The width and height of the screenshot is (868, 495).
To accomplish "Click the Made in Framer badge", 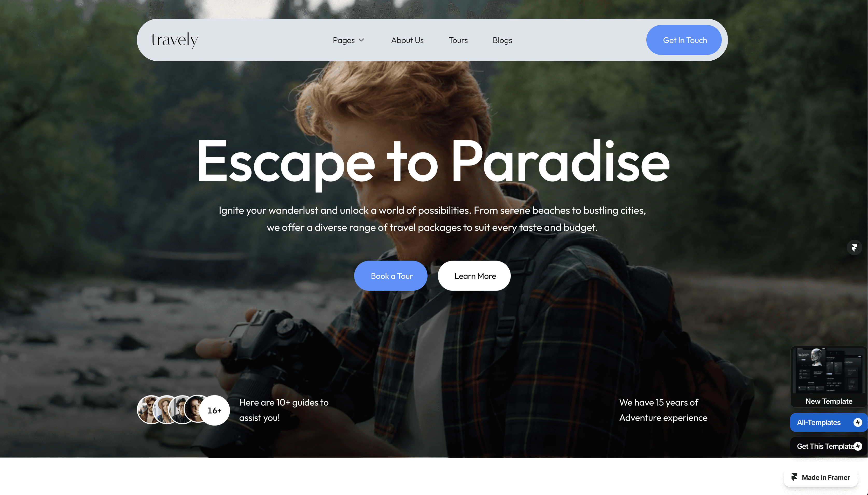I will click(x=821, y=477).
